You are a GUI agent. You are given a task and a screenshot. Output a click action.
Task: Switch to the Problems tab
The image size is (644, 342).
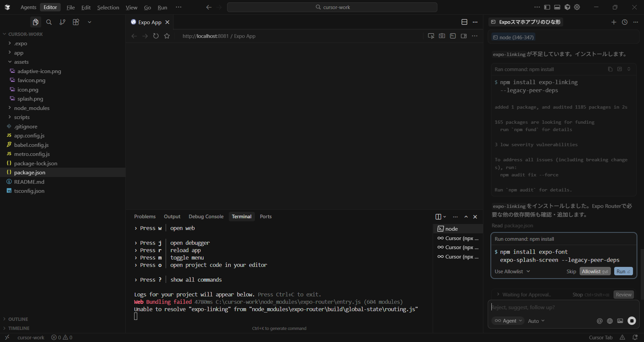pyautogui.click(x=145, y=217)
